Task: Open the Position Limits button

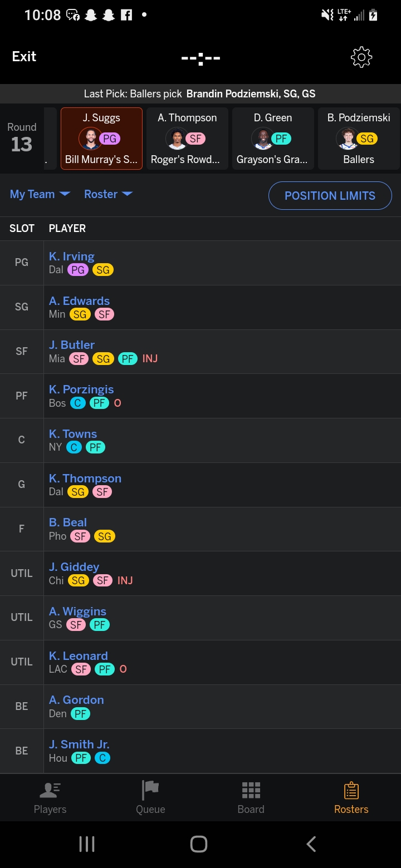Action: coord(330,196)
